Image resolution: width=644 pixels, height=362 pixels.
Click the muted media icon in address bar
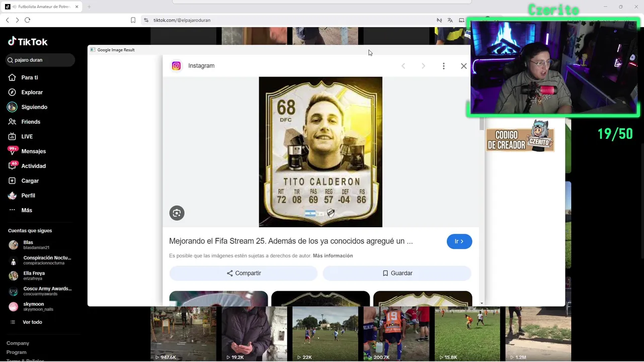[x=439, y=20]
